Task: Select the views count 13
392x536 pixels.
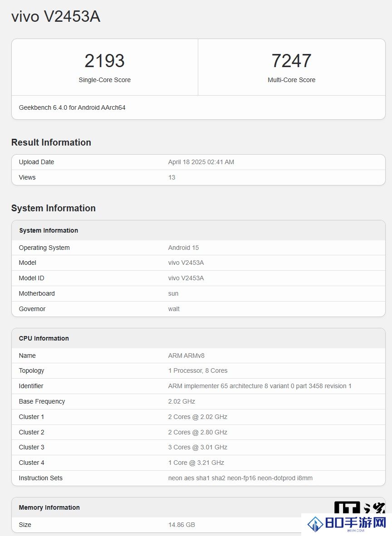Action: 171,177
